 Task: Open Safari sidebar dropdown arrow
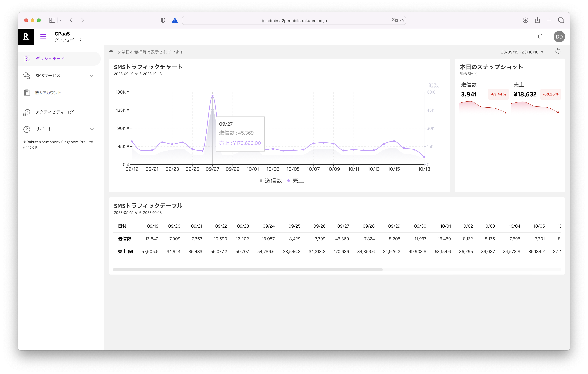(61, 20)
